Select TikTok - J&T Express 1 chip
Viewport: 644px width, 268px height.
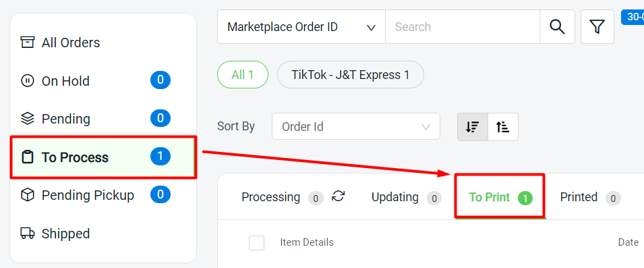coord(351,75)
